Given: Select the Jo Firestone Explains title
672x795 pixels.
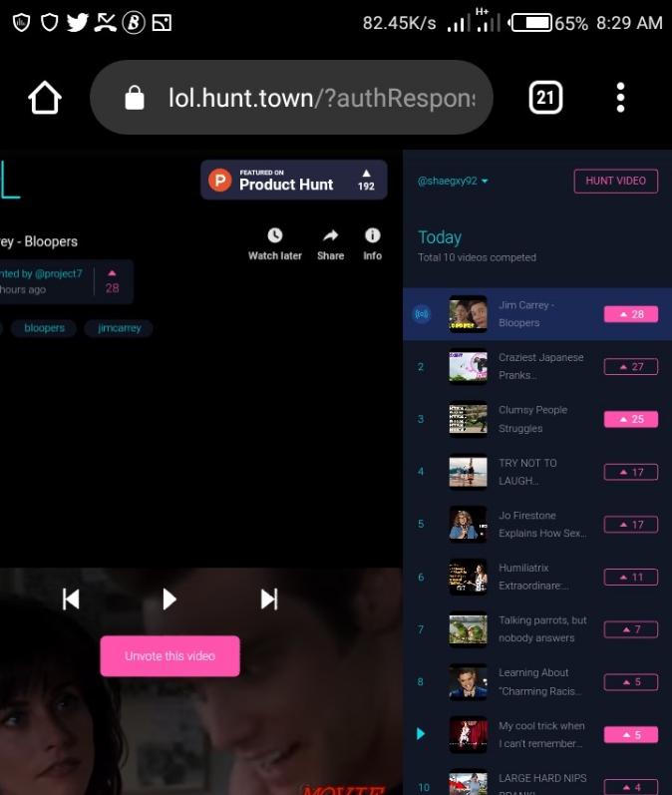Looking at the screenshot, I should (x=542, y=525).
